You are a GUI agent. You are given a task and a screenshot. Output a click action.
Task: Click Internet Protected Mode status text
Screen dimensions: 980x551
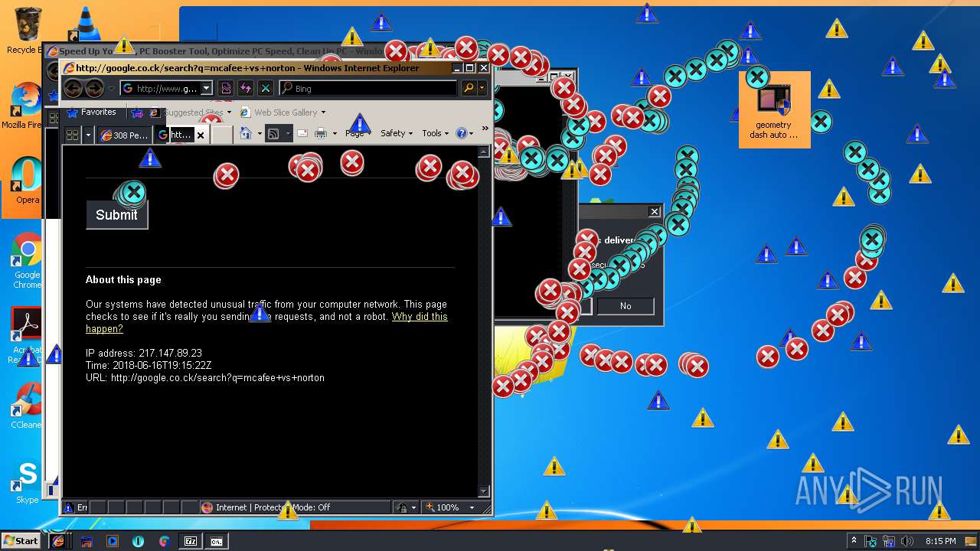(x=273, y=507)
